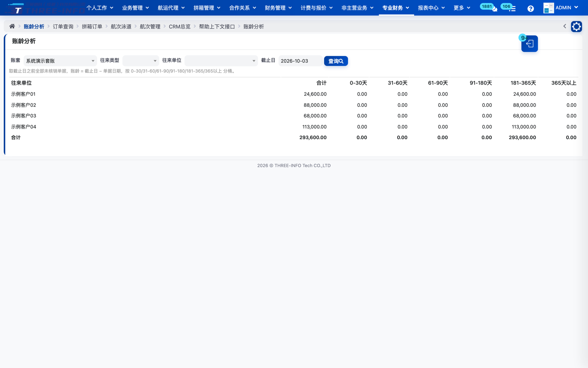Select row 示例客户03
Image resolution: width=588 pixels, height=368 pixels.
pyautogui.click(x=294, y=116)
